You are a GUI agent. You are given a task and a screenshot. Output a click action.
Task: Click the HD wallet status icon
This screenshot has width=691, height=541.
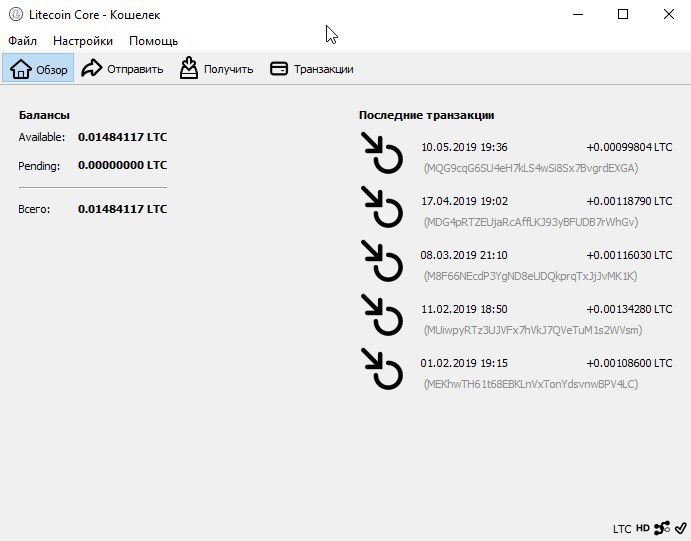(x=643, y=528)
